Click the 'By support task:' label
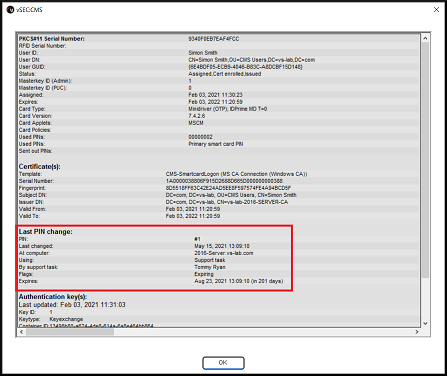447x376 pixels. [x=38, y=267]
